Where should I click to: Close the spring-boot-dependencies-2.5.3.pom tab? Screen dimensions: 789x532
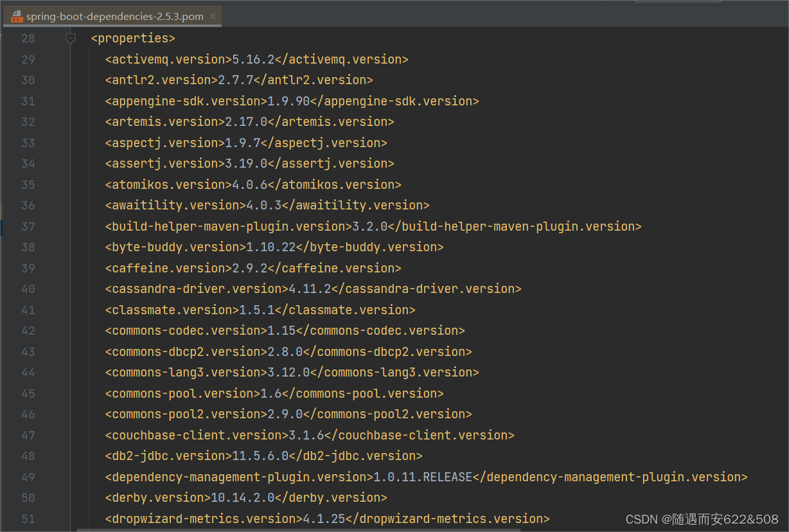point(213,16)
